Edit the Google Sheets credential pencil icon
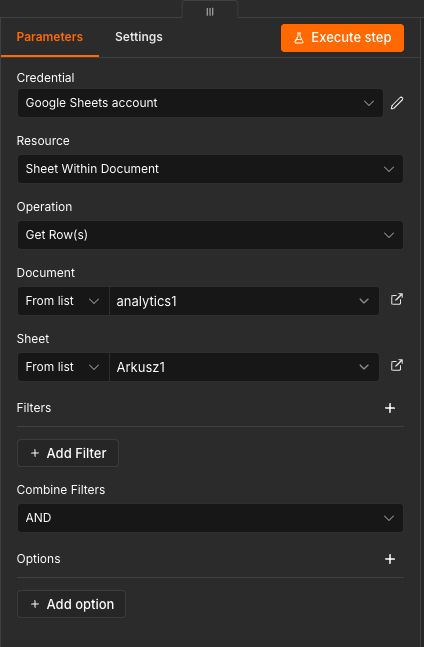The width and height of the screenshot is (424, 647). [x=397, y=103]
